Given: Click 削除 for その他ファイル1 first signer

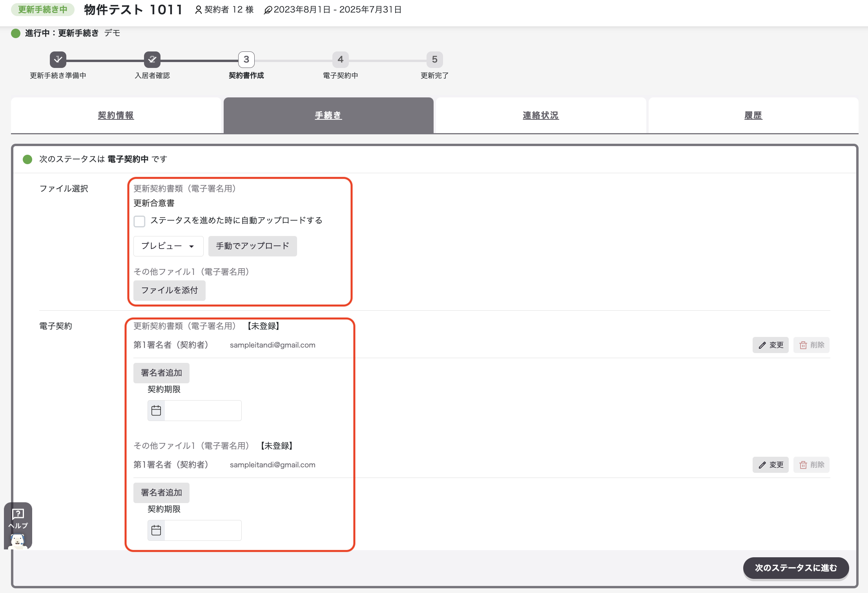Looking at the screenshot, I should (811, 465).
